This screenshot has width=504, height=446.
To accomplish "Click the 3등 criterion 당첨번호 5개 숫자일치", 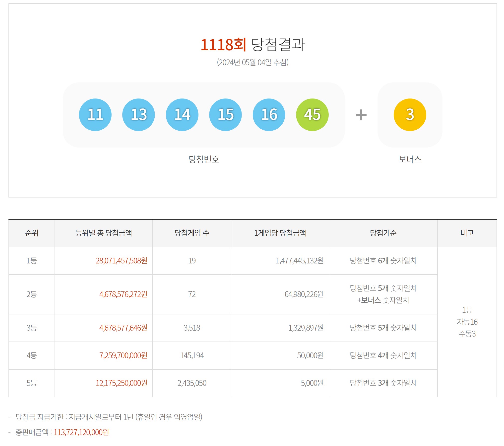I will 383,328.
